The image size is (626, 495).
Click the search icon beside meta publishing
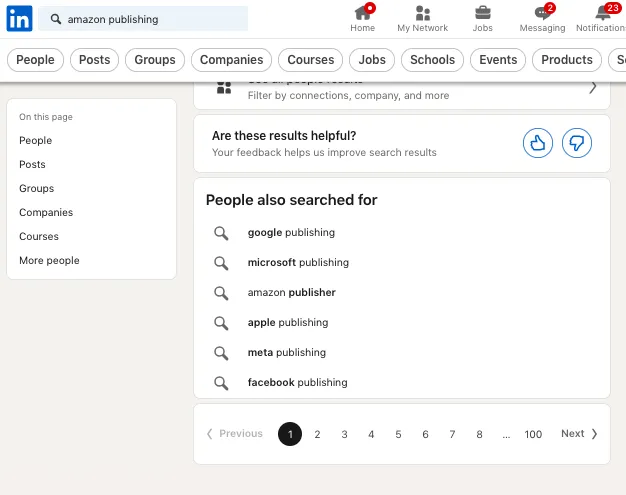pos(221,352)
